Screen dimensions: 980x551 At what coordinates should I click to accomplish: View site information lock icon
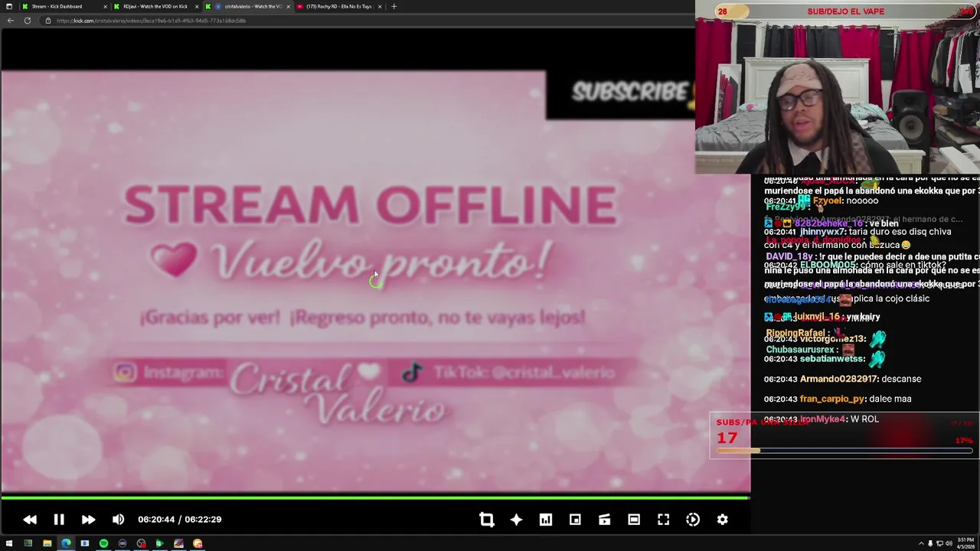tap(48, 21)
